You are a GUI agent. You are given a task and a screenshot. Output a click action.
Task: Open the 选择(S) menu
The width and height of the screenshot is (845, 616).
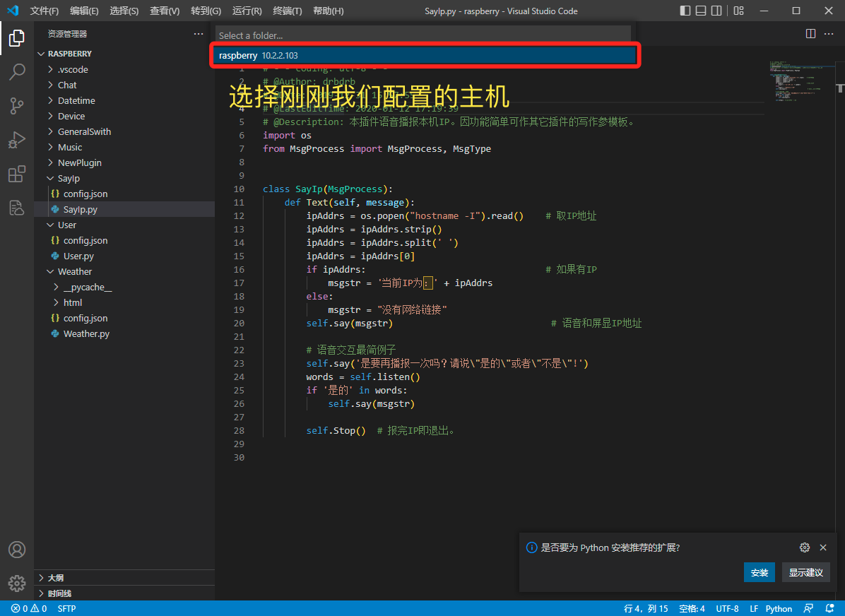[x=124, y=11]
